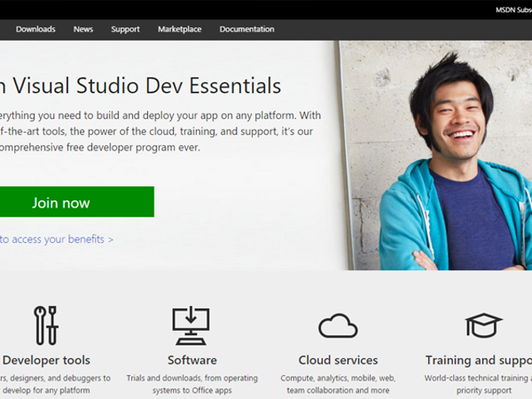Open the Support page
This screenshot has width=532, height=399.
coord(126,29)
